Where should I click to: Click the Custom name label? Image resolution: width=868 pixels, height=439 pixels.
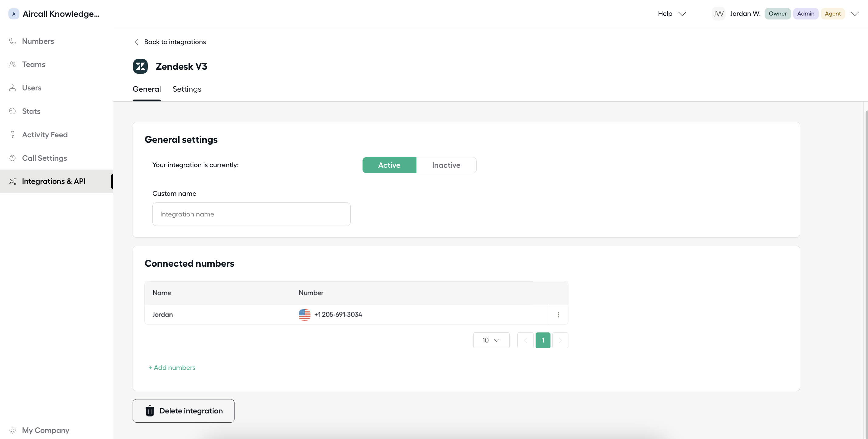(174, 194)
